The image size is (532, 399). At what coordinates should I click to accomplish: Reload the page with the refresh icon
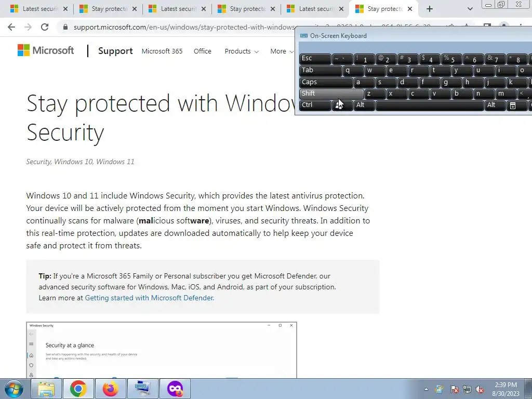click(x=45, y=27)
